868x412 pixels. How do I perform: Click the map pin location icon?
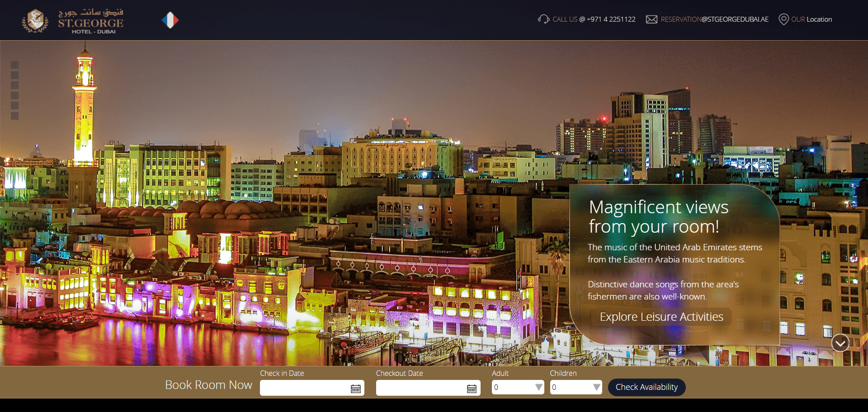point(783,19)
